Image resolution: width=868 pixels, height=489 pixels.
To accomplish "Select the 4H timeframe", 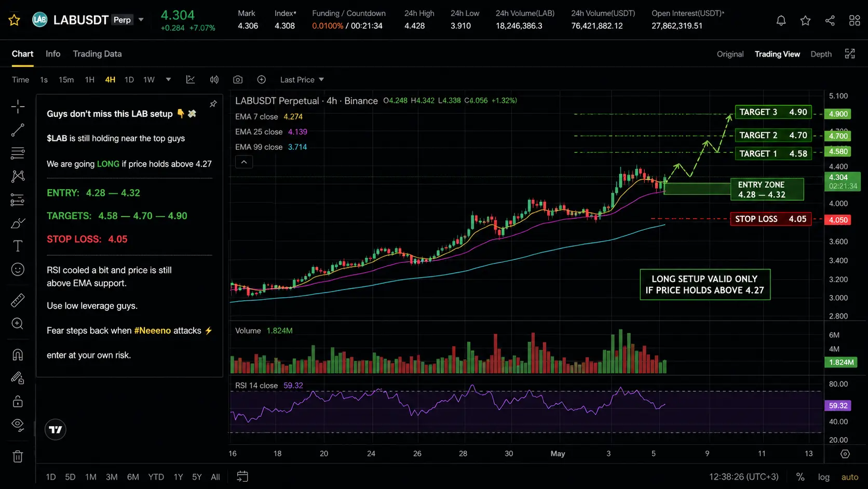I will (110, 80).
